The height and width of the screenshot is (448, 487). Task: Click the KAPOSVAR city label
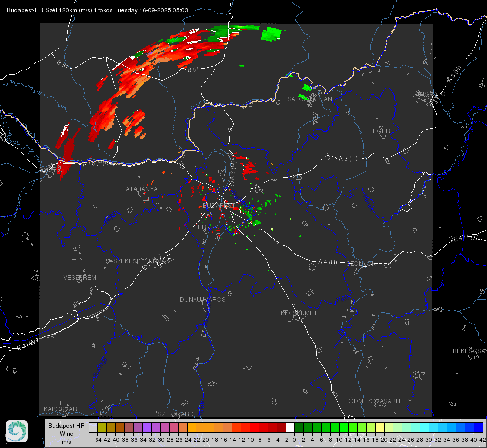coord(60,409)
